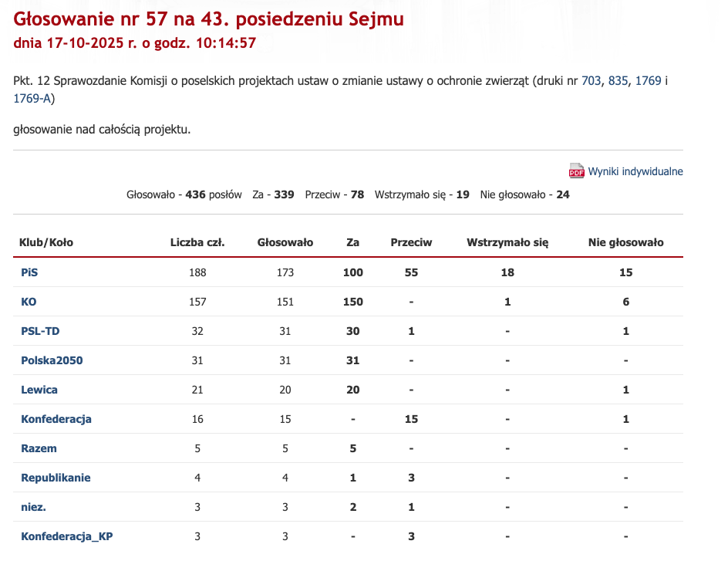Open the KO club link

[x=29, y=302]
